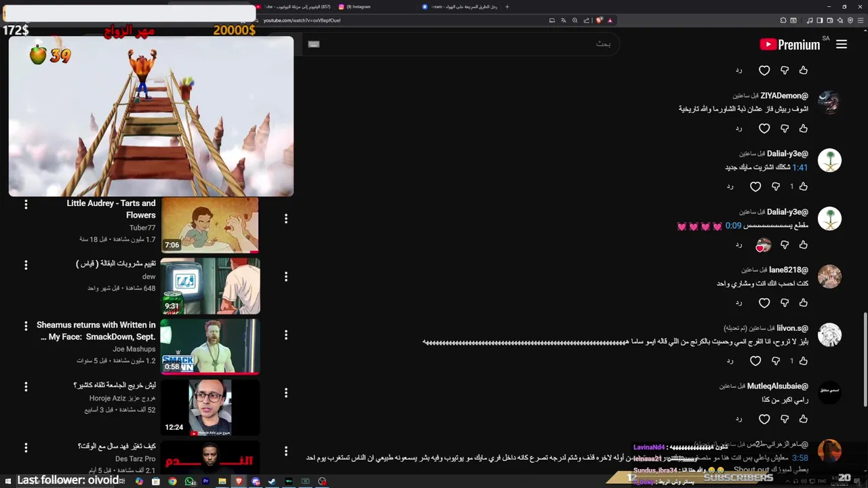Switch to the tab right of Instagram
Image resolution: width=868 pixels, height=488 pixels.
[x=460, y=7]
